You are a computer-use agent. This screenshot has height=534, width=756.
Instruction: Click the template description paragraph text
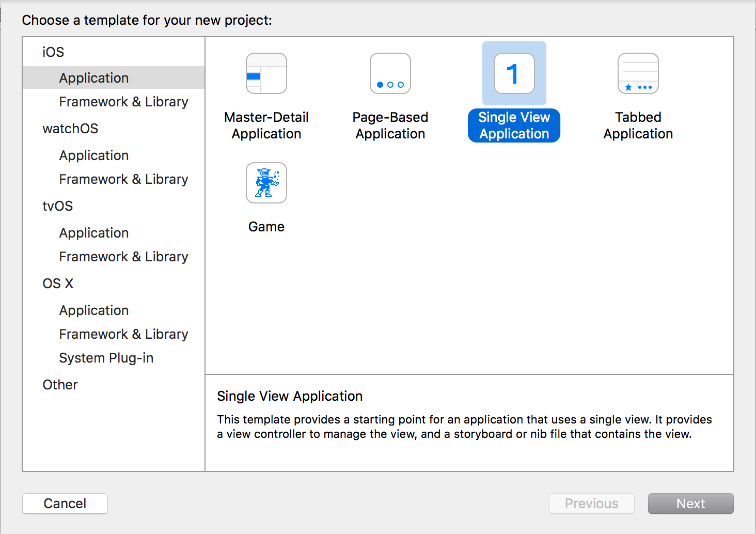[x=464, y=427]
